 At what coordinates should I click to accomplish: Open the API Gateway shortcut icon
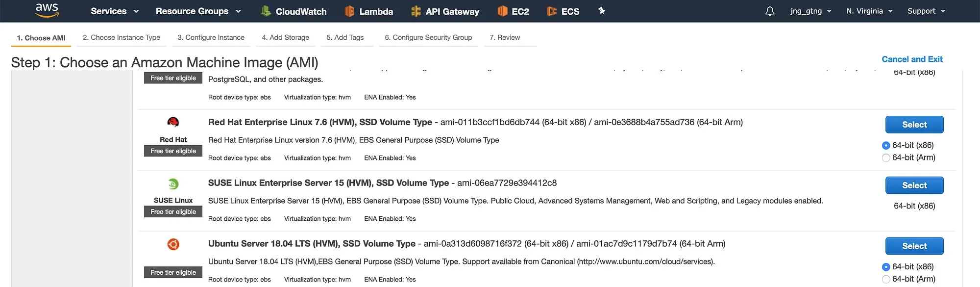(x=416, y=11)
